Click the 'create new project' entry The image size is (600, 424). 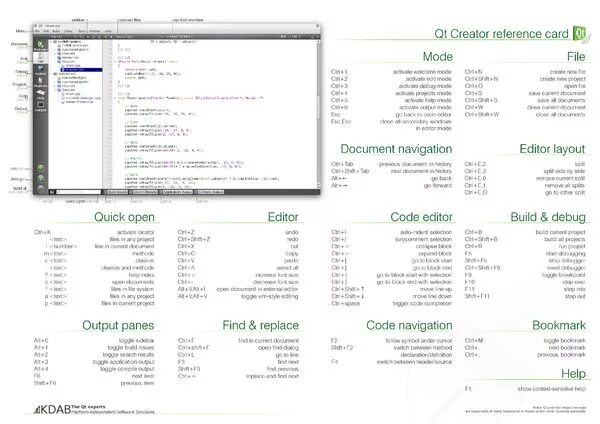point(562,79)
